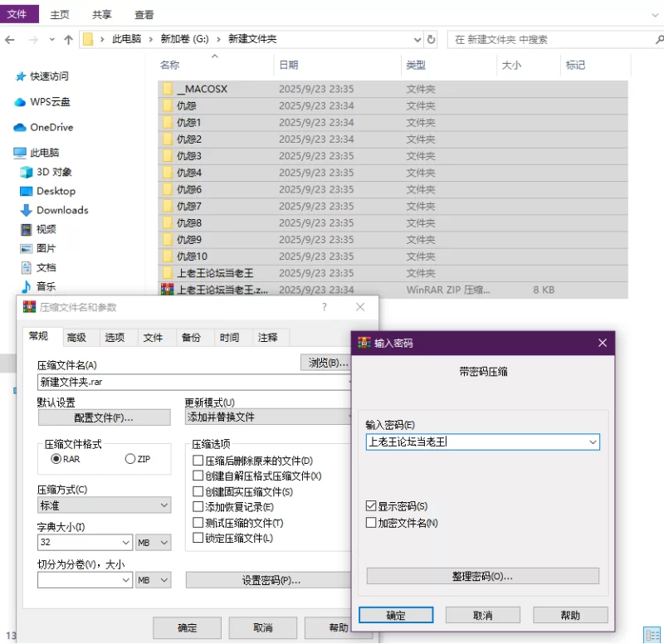The image size is (664, 644).
Task: Click the 整理密码 button
Action: [482, 576]
